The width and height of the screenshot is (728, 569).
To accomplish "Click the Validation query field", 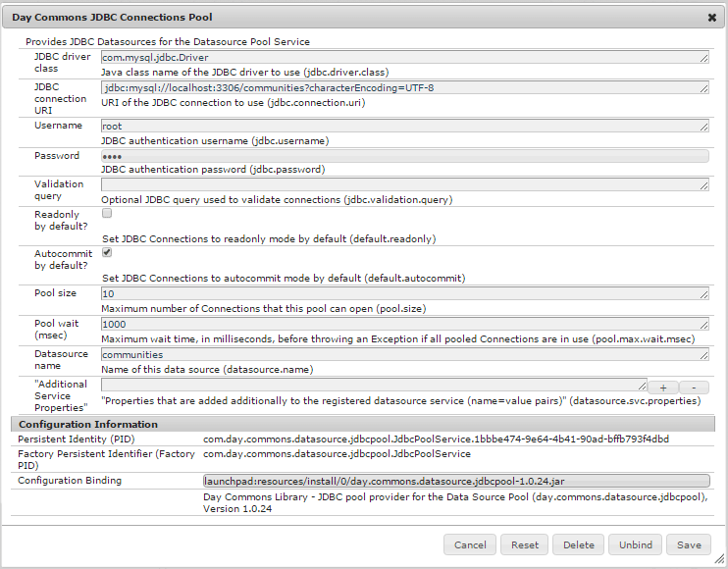I will click(x=405, y=184).
